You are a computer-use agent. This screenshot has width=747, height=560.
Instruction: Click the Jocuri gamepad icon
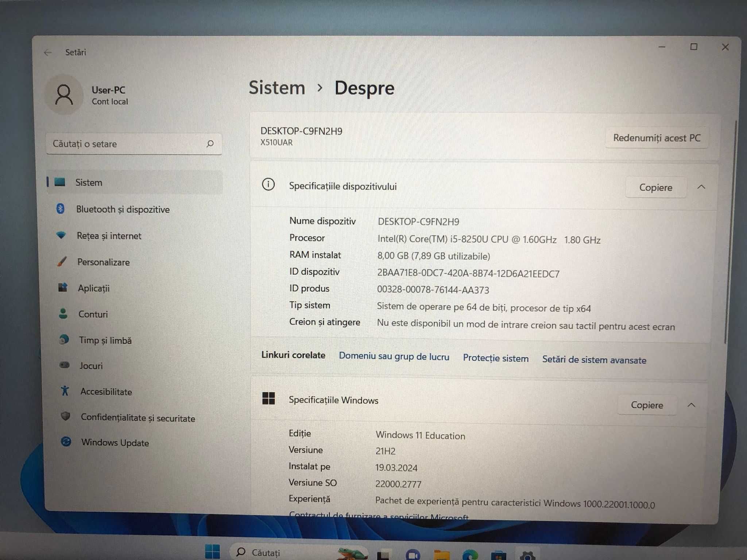point(65,365)
